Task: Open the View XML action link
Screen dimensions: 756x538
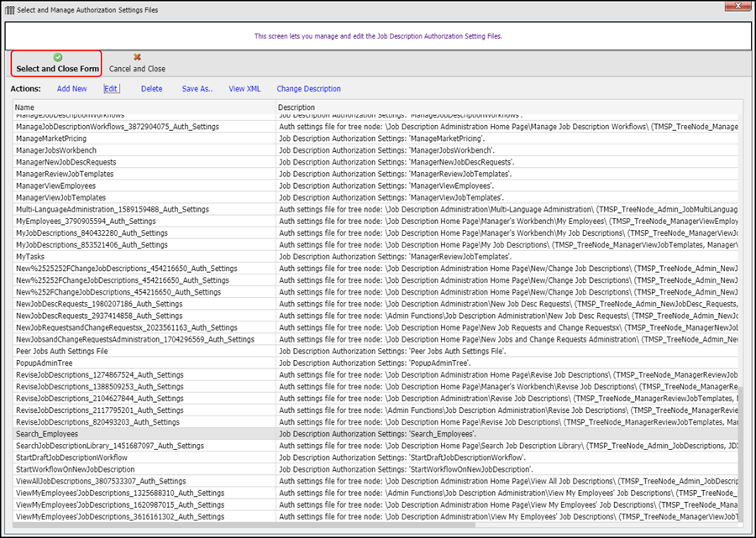Action: pyautogui.click(x=244, y=89)
